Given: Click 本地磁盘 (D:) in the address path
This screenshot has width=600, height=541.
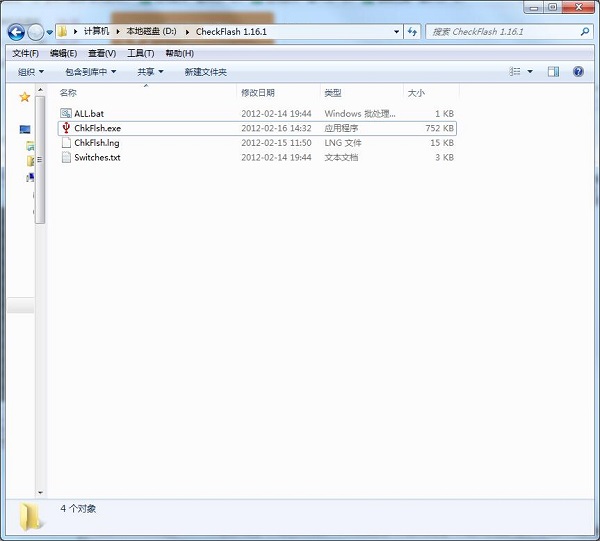Looking at the screenshot, I should 148,32.
